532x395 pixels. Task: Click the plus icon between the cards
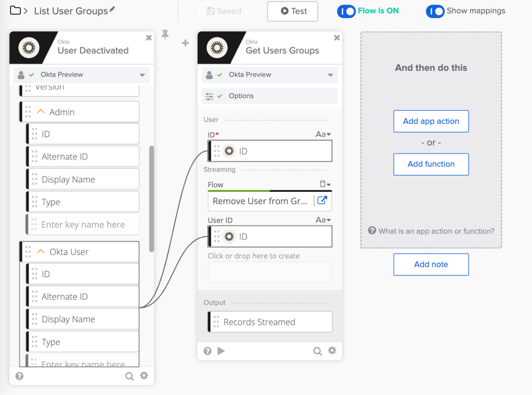(x=185, y=43)
